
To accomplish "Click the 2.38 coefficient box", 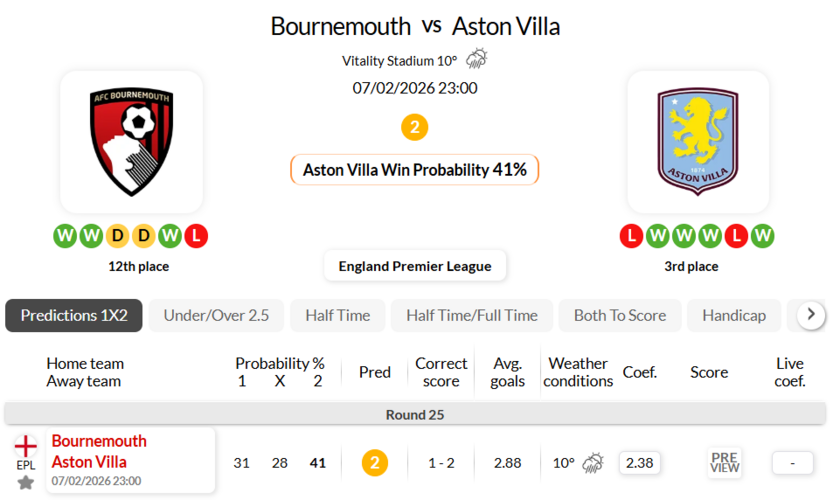I will click(639, 462).
